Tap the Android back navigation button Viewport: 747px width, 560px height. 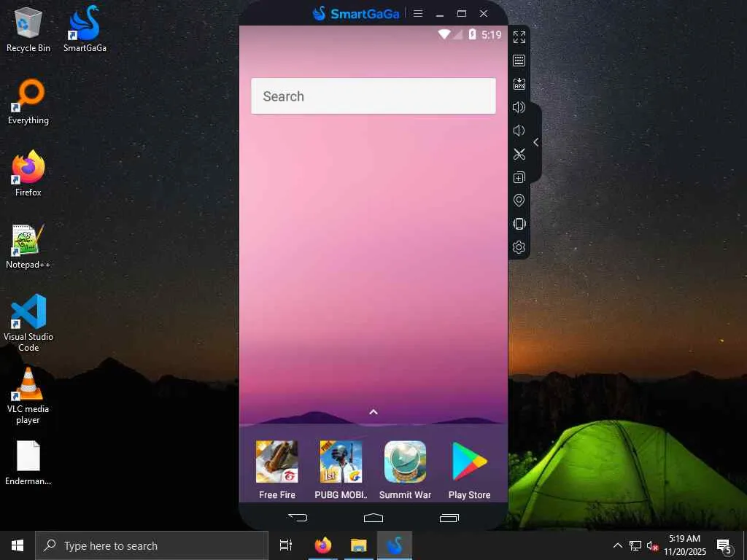[x=298, y=518]
